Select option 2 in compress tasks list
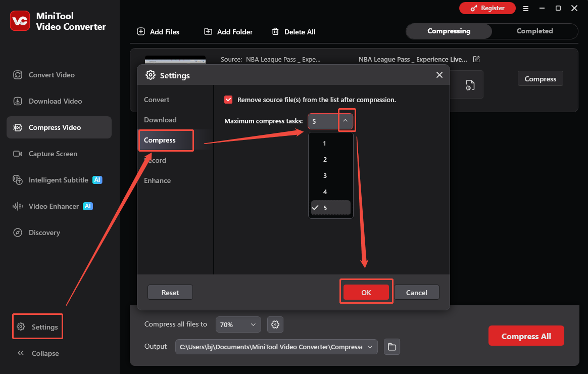This screenshot has width=588, height=374. pyautogui.click(x=331, y=159)
